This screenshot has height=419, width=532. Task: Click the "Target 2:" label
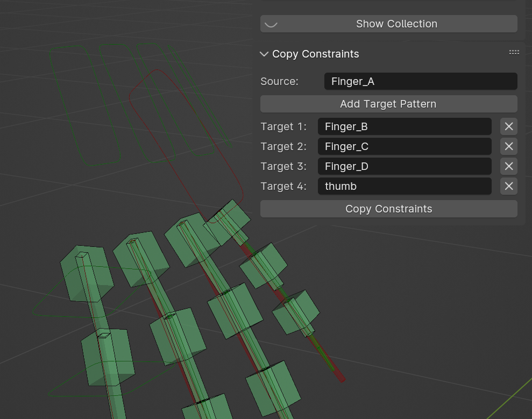[x=283, y=146]
